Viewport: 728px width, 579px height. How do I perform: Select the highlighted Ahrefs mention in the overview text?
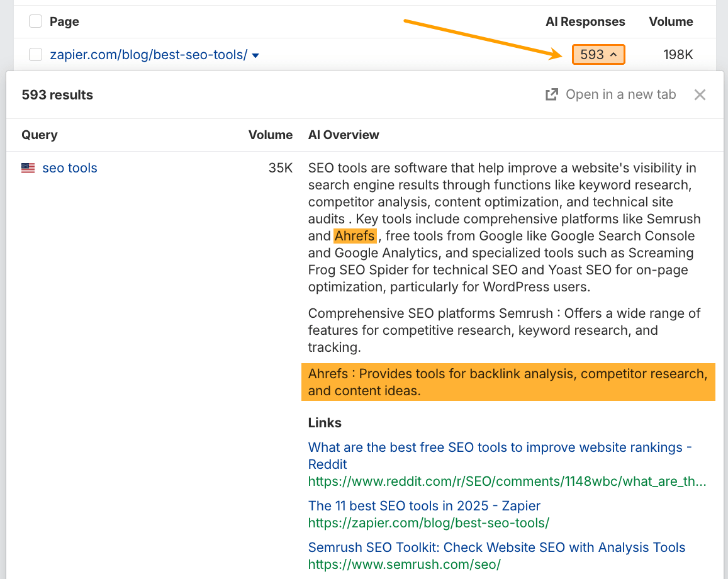tap(354, 235)
